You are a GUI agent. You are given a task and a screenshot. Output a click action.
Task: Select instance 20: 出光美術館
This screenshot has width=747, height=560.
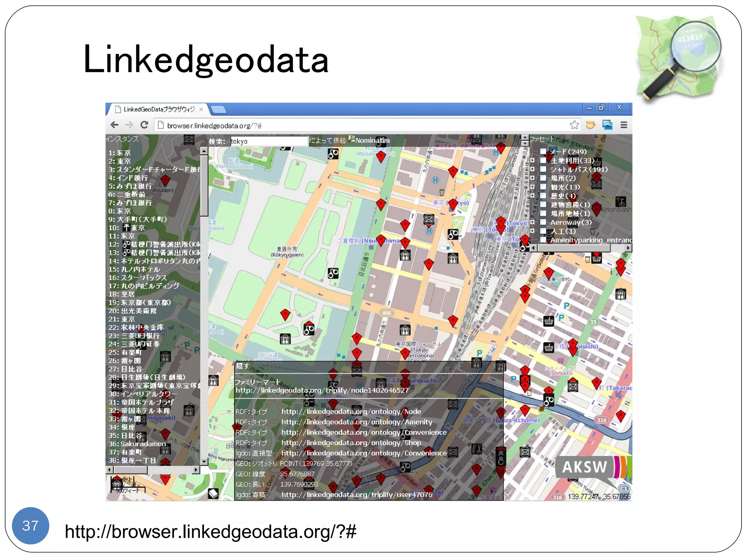click(x=132, y=311)
